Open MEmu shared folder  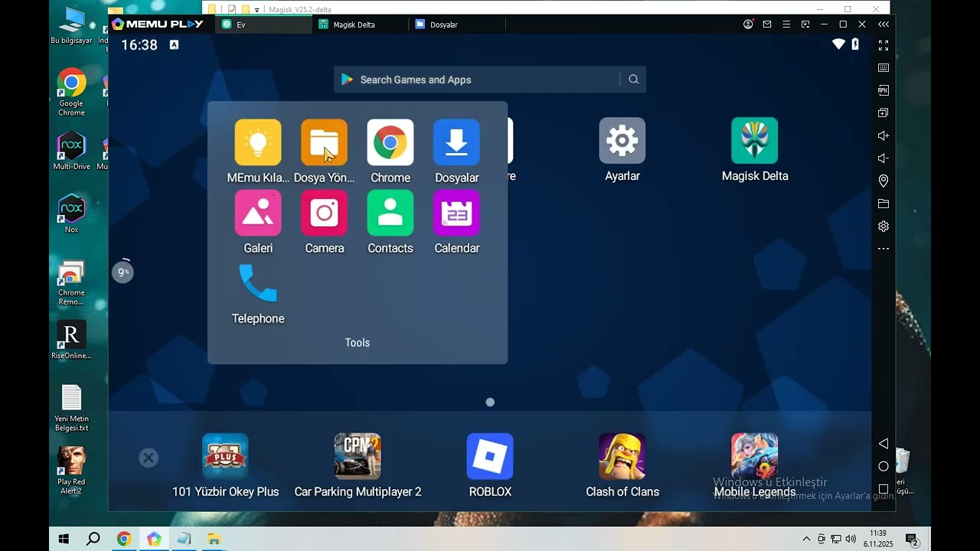(884, 204)
